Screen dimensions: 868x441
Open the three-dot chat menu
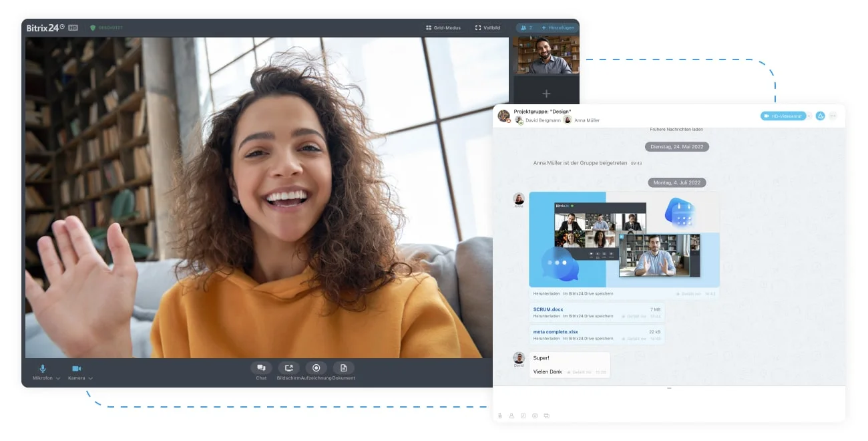pos(833,116)
